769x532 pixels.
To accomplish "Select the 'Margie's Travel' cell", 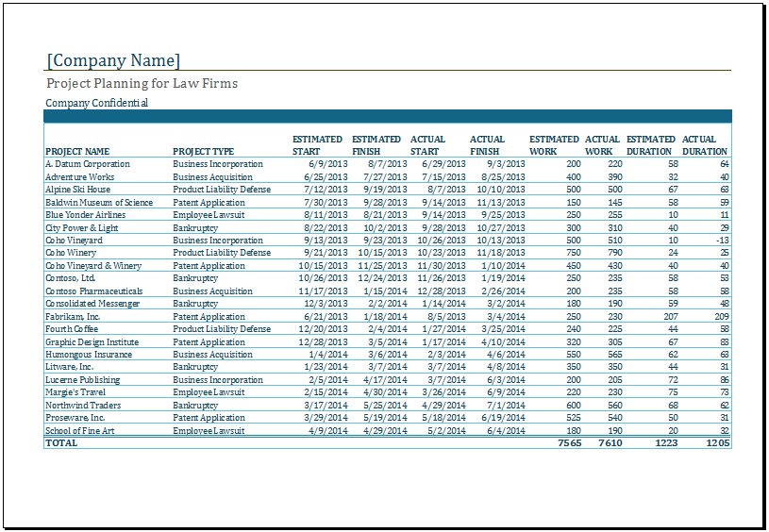I will [75, 392].
